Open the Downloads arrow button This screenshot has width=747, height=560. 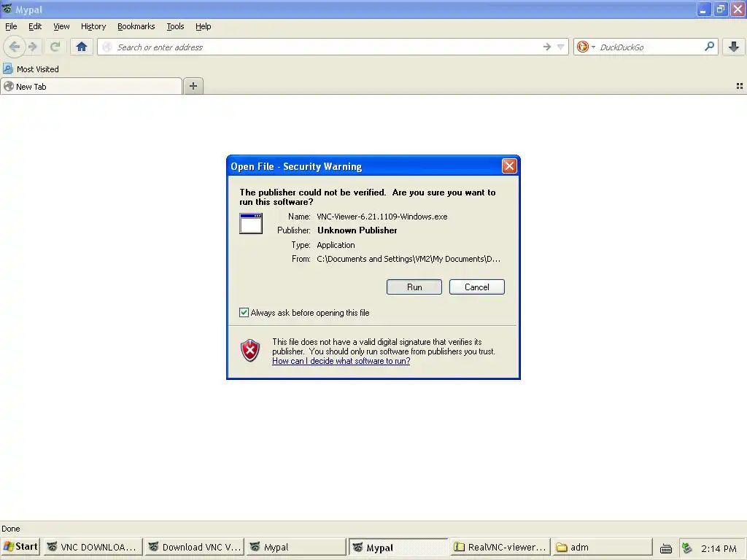coord(734,47)
